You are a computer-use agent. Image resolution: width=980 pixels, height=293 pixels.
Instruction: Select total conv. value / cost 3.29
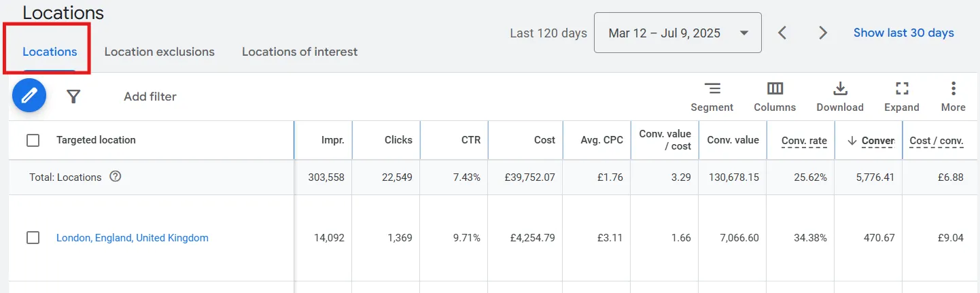[681, 177]
